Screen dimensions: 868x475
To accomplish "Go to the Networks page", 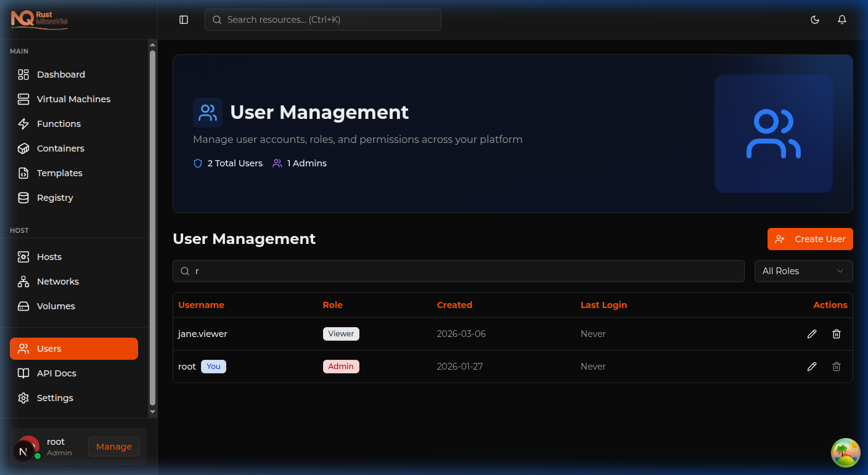I will (58, 282).
